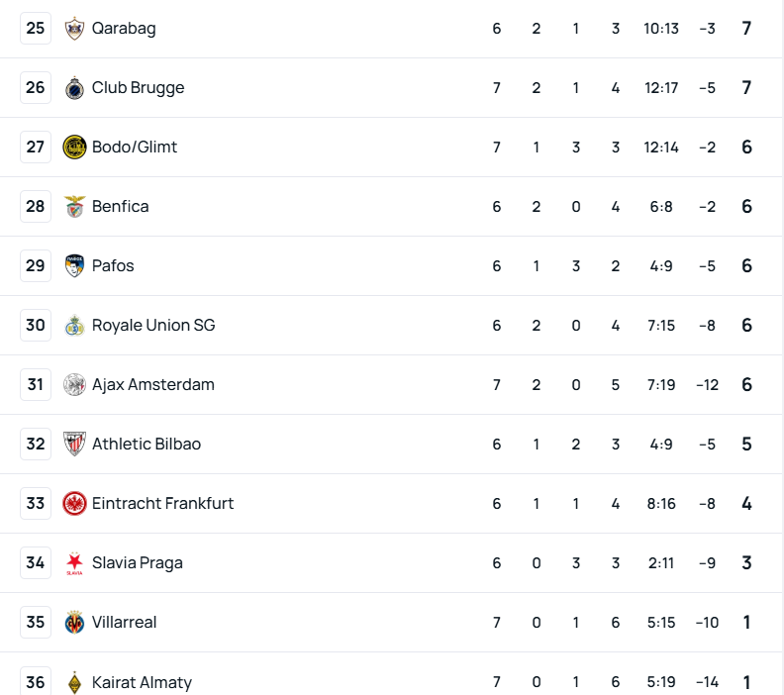This screenshot has width=784, height=695.
Task: Click the Athletic Bilbao striped crest icon
Action: point(74,445)
